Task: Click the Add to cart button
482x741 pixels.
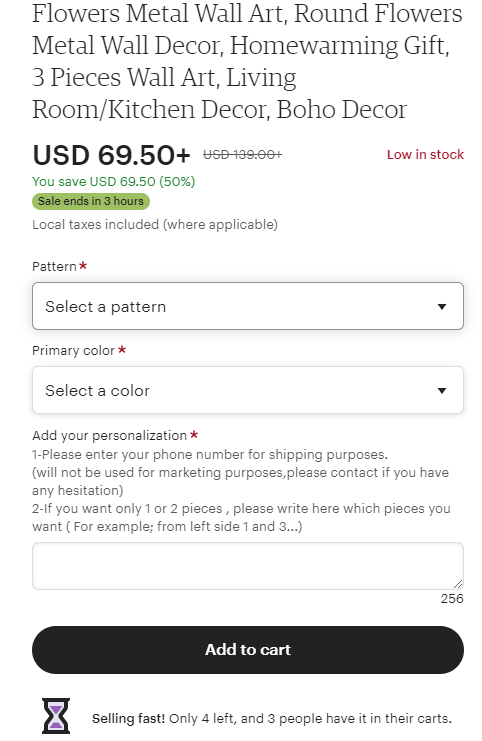Action: [x=248, y=650]
